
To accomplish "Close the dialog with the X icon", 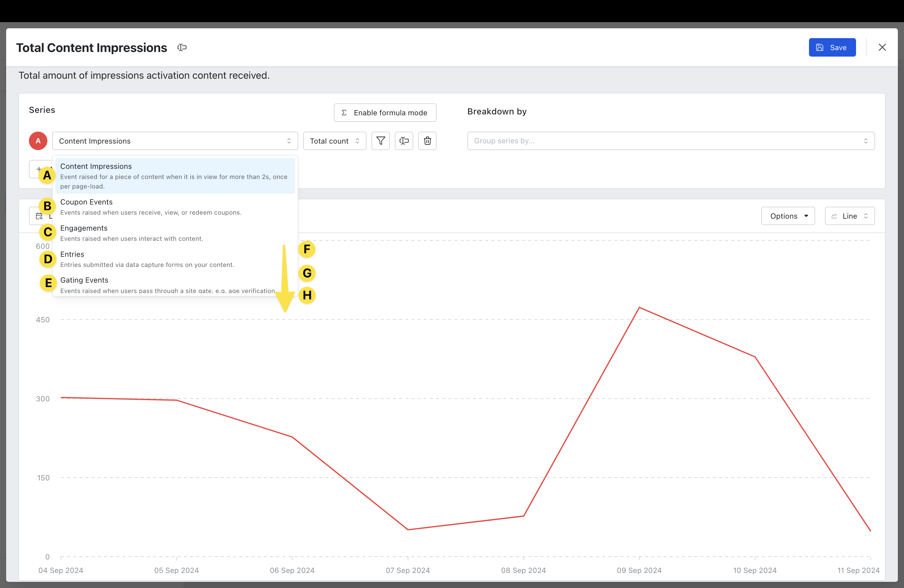I will click(x=882, y=47).
